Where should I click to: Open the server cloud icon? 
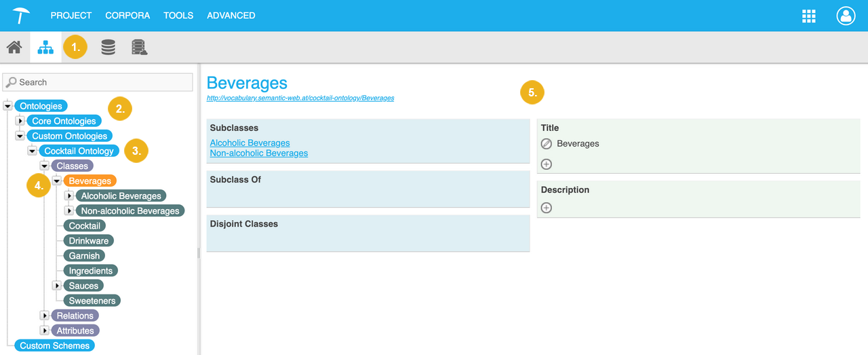click(x=140, y=48)
